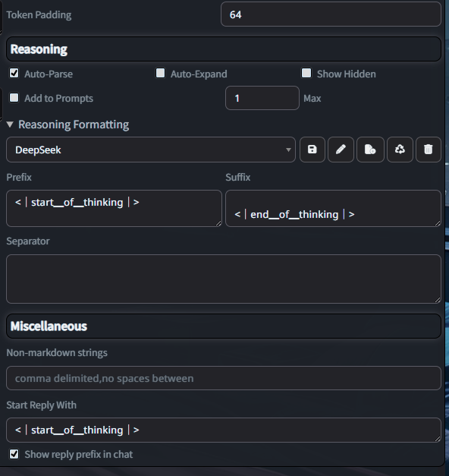Image resolution: width=449 pixels, height=476 pixels.
Task: Open the DeepSeek template dropdown
Action: (151, 150)
